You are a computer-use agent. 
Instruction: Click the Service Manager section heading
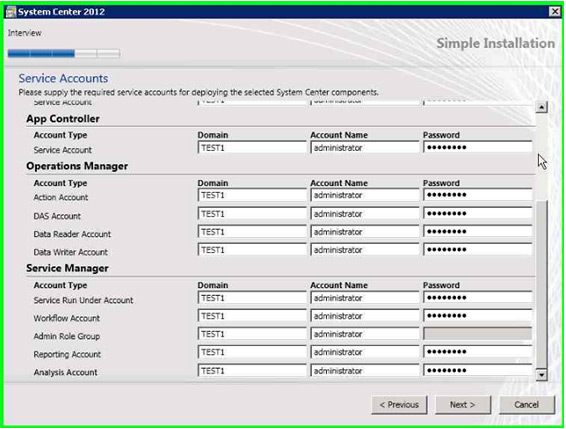tap(67, 268)
